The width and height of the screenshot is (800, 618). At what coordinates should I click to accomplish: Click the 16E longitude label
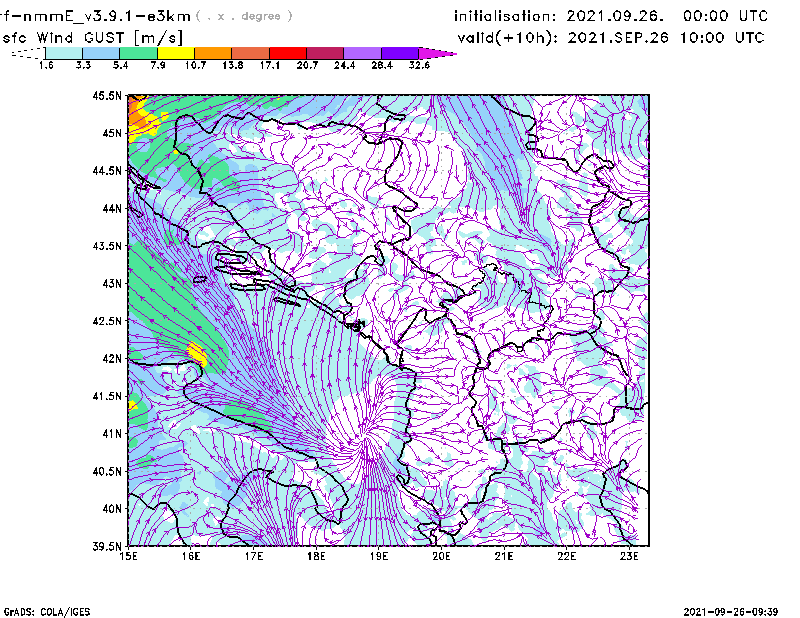pos(191,556)
